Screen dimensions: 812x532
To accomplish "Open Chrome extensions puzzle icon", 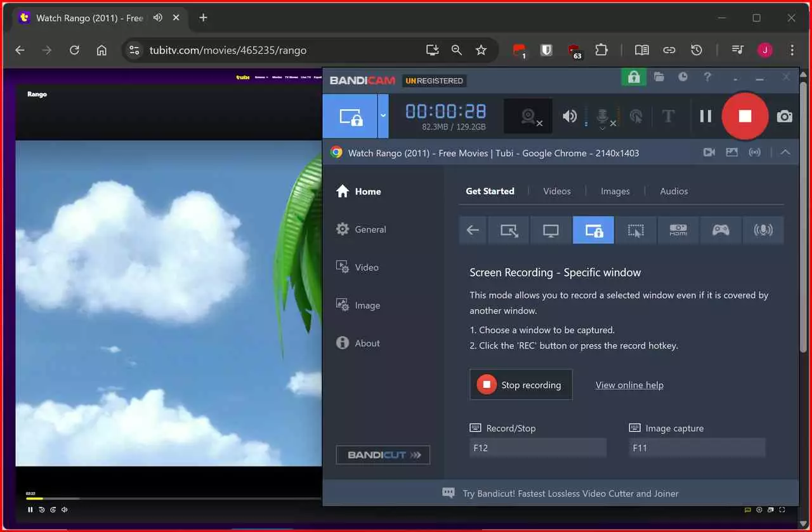I will 601,50.
